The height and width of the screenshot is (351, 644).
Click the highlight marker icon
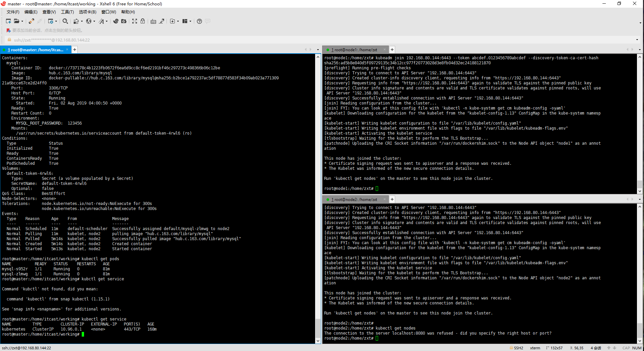tap(161, 21)
